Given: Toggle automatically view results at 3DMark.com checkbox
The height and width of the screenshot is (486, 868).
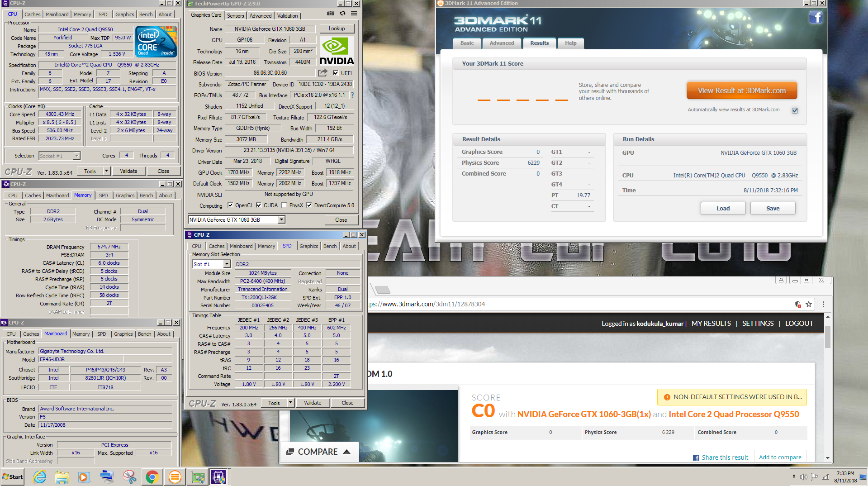Looking at the screenshot, I should 795,110.
